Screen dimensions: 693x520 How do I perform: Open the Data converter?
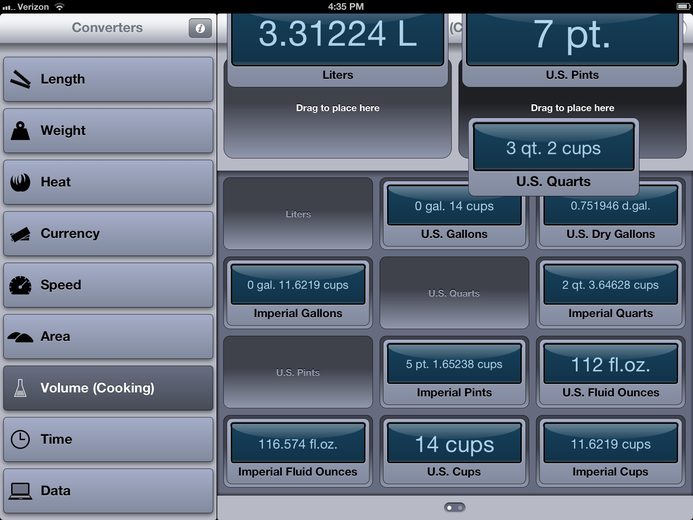(x=108, y=491)
